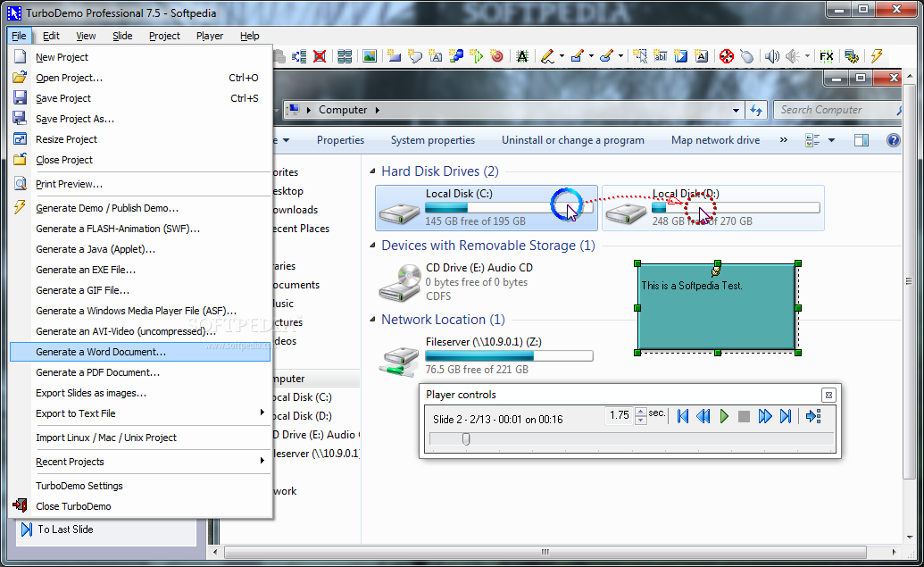Click Map network drive button
924x567 pixels.
[x=715, y=140]
